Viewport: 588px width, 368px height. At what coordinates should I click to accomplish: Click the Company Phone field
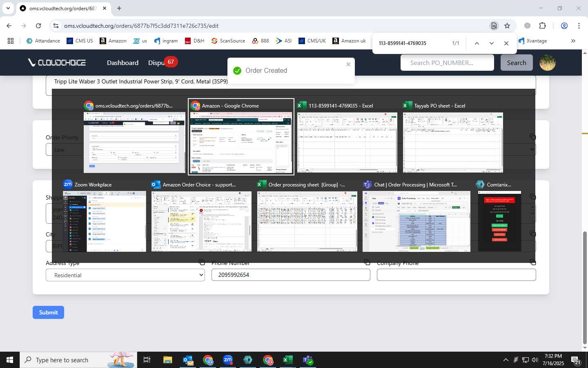456,275
